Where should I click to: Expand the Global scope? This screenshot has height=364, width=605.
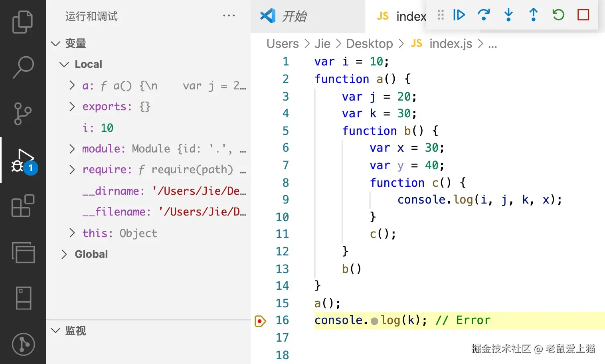(64, 254)
